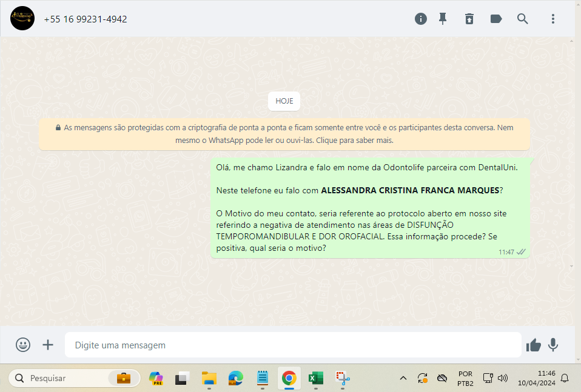Click the cloud offline OneDrive tray icon
581x392 pixels.
click(442, 378)
